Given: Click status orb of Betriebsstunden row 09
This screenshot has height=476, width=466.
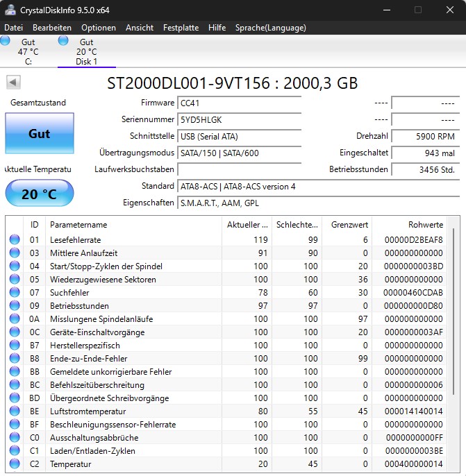Looking at the screenshot, I should tap(15, 305).
